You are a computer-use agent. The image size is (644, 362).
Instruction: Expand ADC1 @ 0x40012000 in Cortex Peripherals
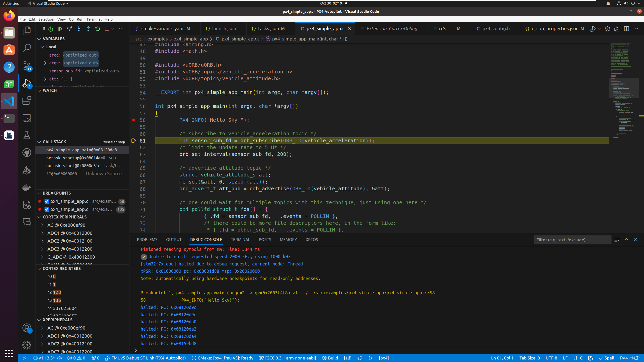(43, 233)
